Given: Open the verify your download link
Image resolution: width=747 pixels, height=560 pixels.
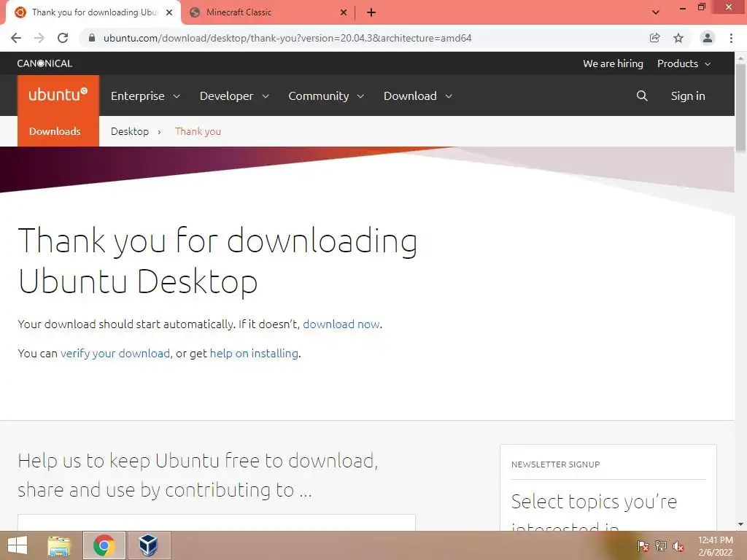Looking at the screenshot, I should tap(115, 353).
